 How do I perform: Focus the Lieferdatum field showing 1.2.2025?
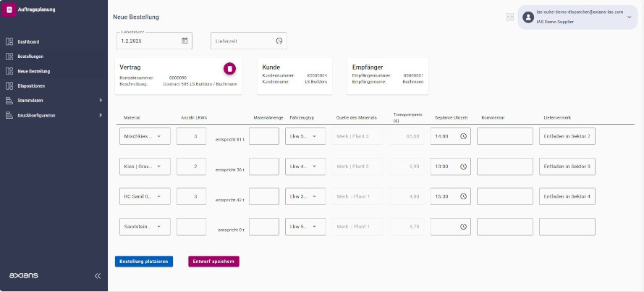point(154,41)
